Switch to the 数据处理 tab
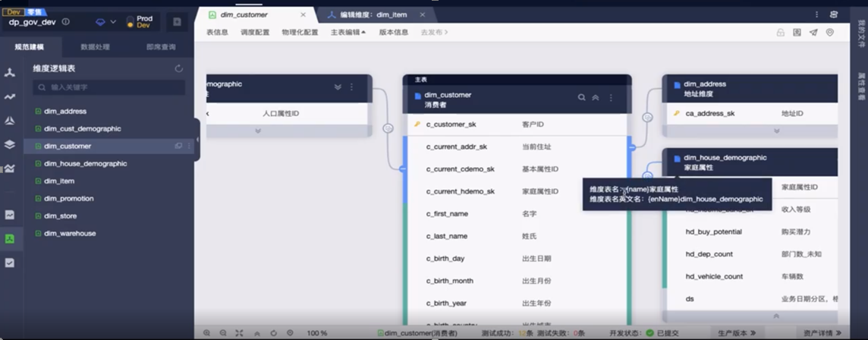This screenshot has height=340, width=868. (95, 47)
